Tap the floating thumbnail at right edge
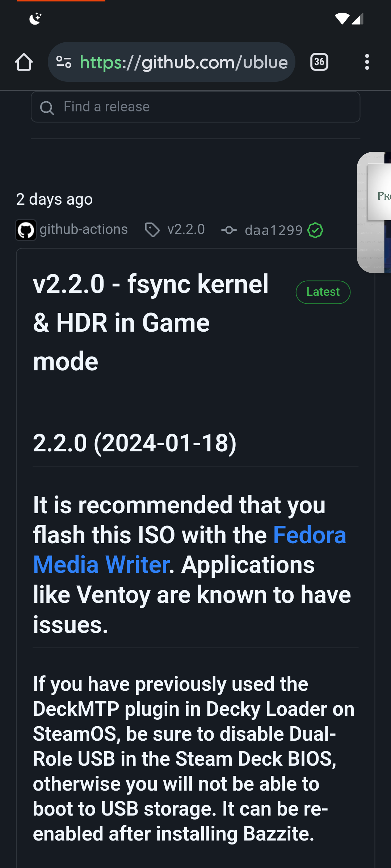The image size is (391, 868). point(375,212)
